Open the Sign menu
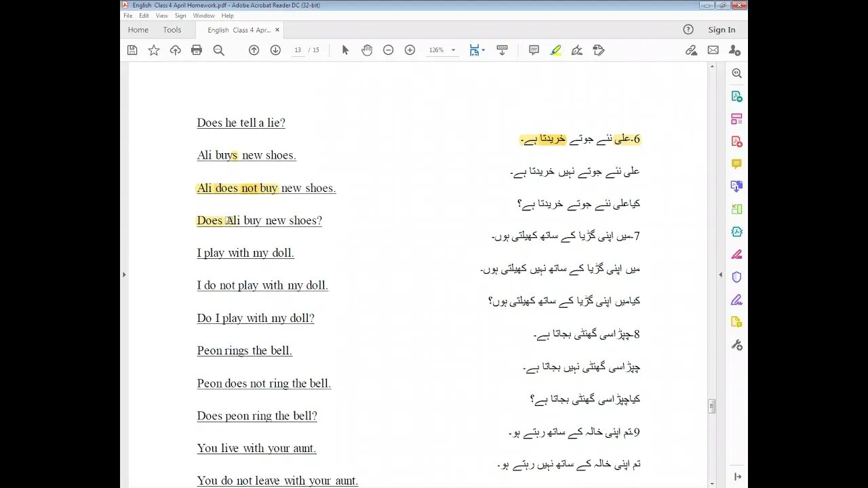Screen dimensions: 868x488 180,16
